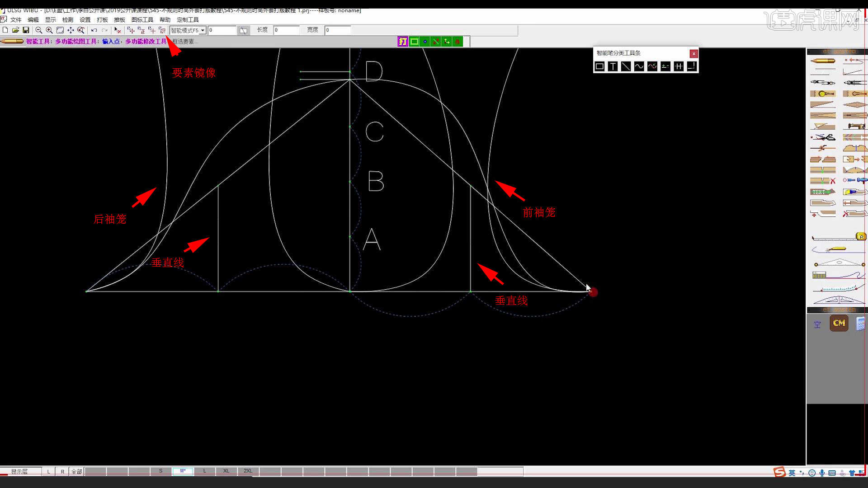
Task: Click the microphone icon in IME bar
Action: pyautogui.click(x=822, y=473)
